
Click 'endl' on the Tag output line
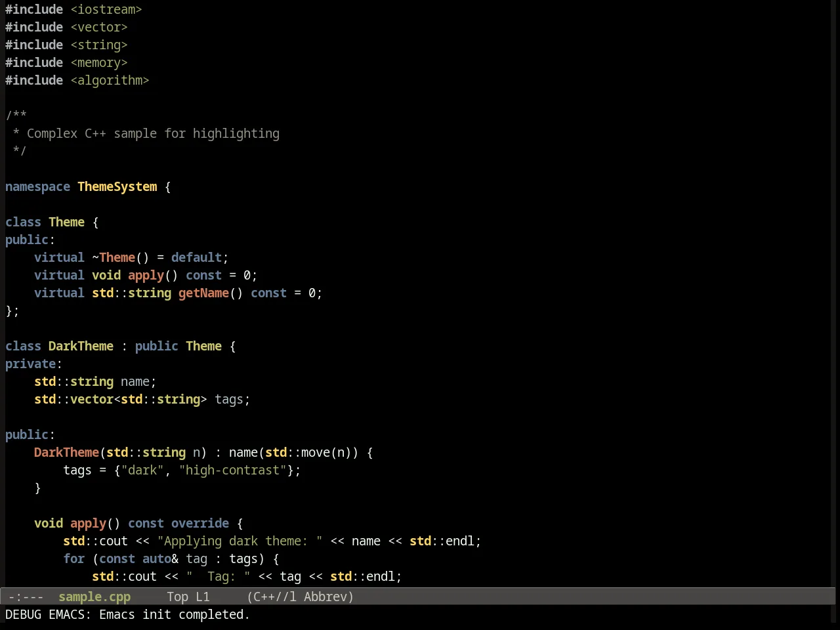(381, 576)
